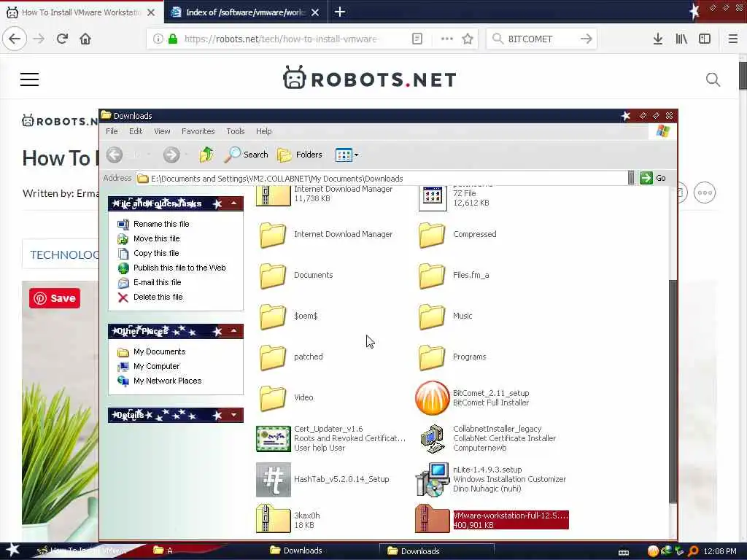Select the Internet Download Manager folder
747x560 pixels.
[326, 235]
